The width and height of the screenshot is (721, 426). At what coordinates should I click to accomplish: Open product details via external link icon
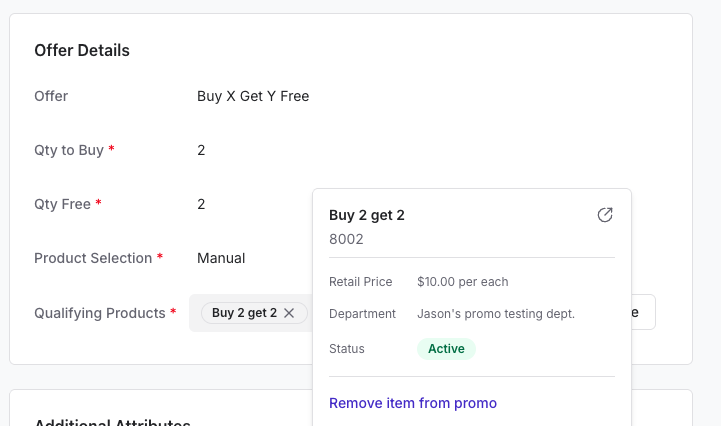point(605,215)
